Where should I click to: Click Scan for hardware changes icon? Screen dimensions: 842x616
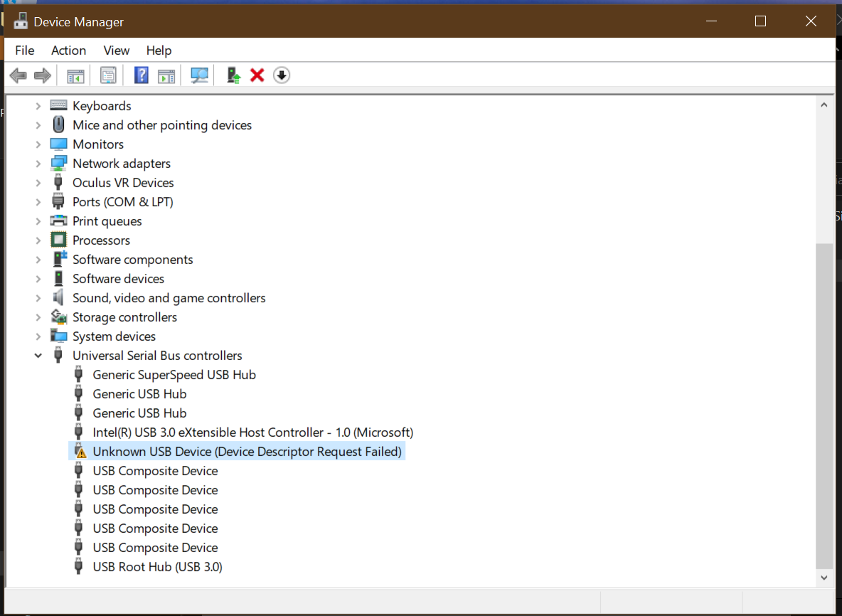pyautogui.click(x=200, y=75)
